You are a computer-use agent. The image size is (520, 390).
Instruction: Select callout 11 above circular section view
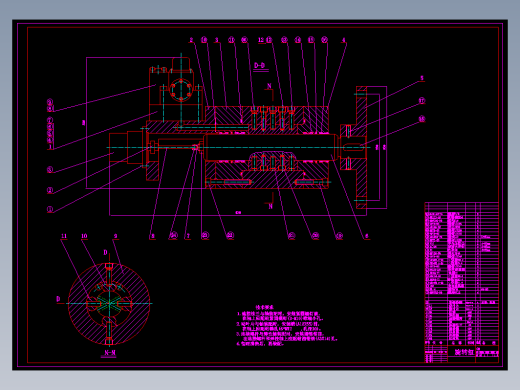click(64, 236)
